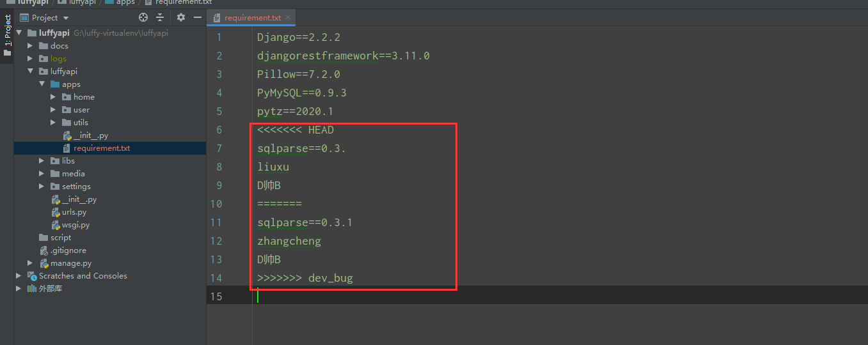Click the script folder icon
This screenshot has height=345, width=868.
pyautogui.click(x=43, y=238)
